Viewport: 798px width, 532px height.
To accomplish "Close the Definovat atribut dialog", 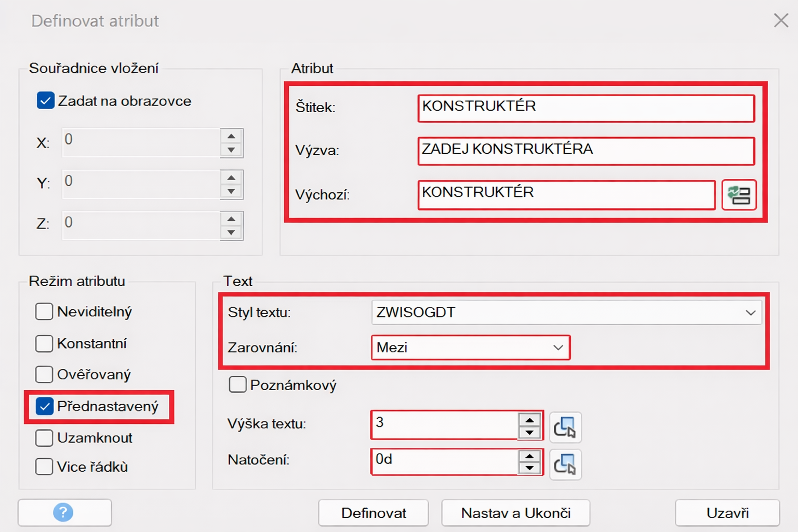I will click(x=780, y=21).
